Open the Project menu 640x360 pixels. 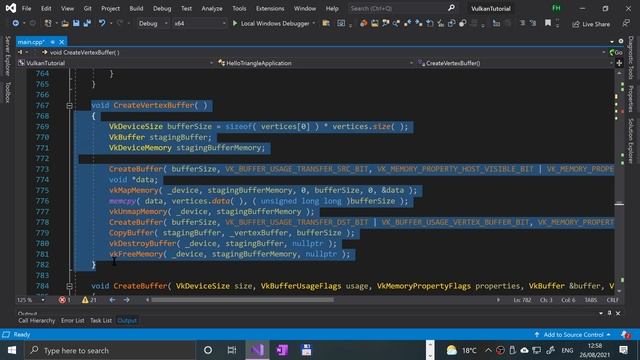click(x=110, y=8)
